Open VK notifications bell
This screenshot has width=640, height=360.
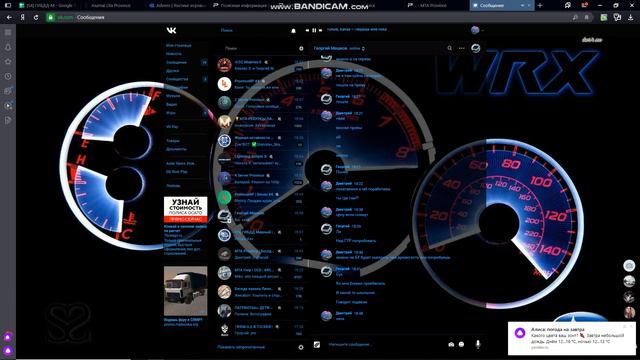pos(293,31)
